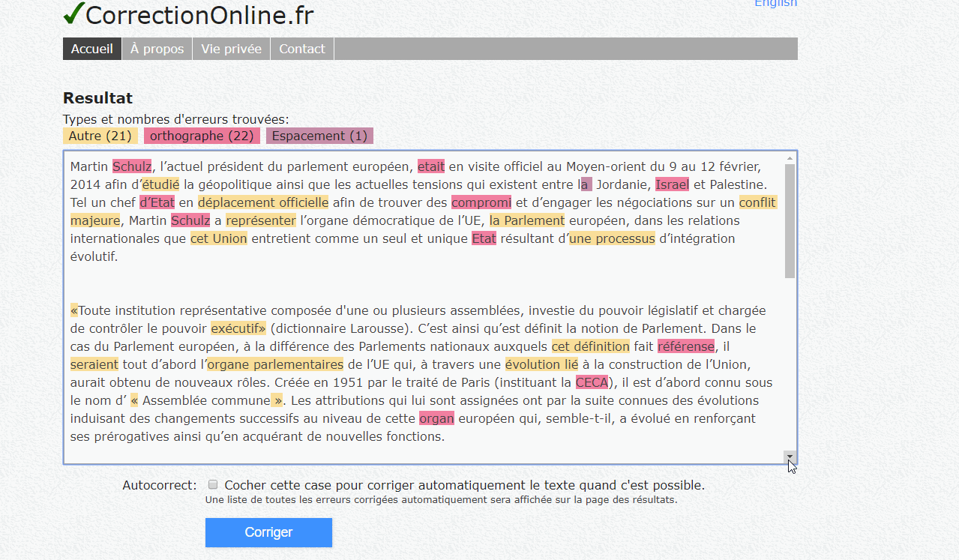The height and width of the screenshot is (560, 959).
Task: Select the "orthographe (22)" error badge
Action: [x=202, y=136]
